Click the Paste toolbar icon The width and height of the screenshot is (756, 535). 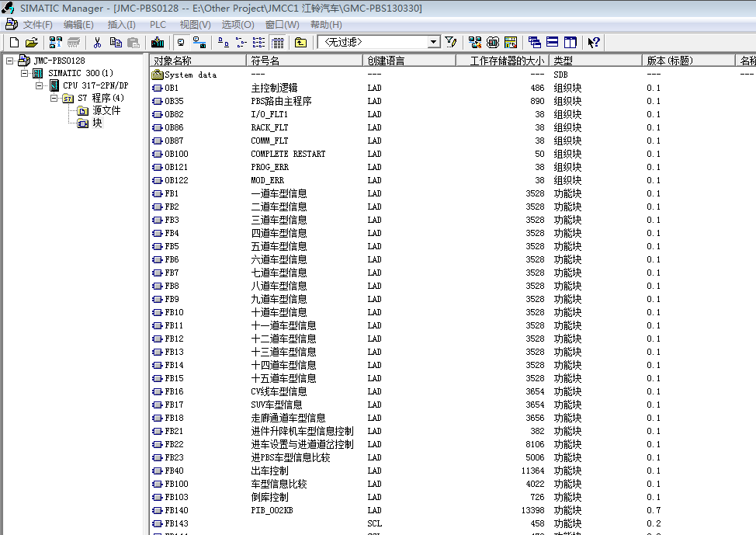(134, 43)
